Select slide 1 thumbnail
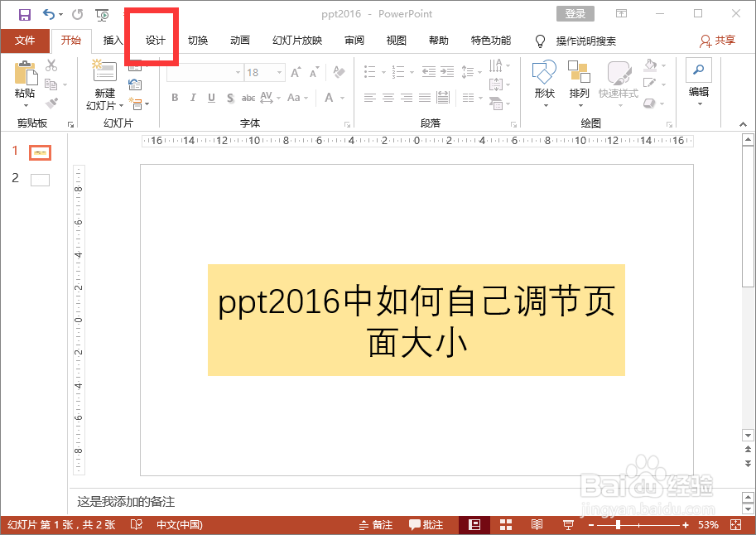Viewport: 756px width, 535px height. click(40, 153)
